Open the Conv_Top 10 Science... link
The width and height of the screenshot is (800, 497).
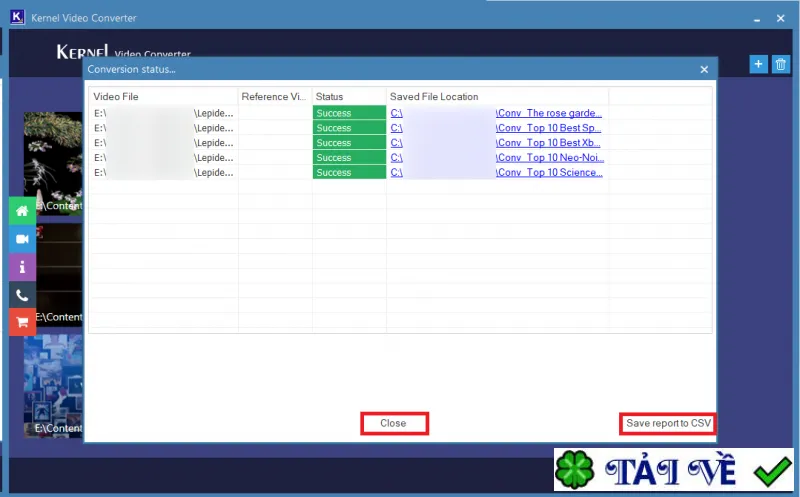coord(549,172)
